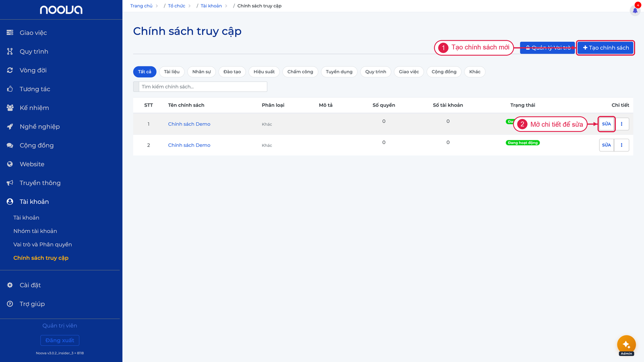Go to Tổ chức breadcrumb
Viewport: 644px width, 362px height.
coord(177,6)
